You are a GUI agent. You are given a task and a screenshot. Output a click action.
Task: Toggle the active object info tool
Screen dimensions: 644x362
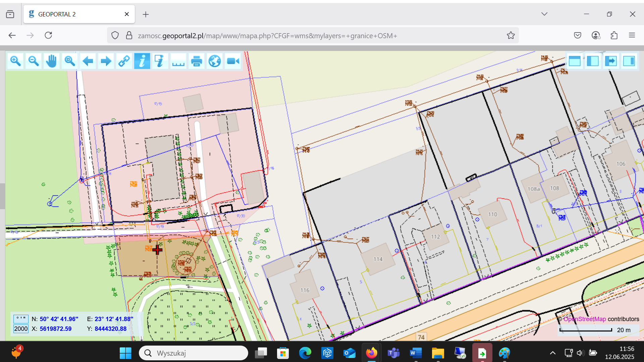click(142, 61)
